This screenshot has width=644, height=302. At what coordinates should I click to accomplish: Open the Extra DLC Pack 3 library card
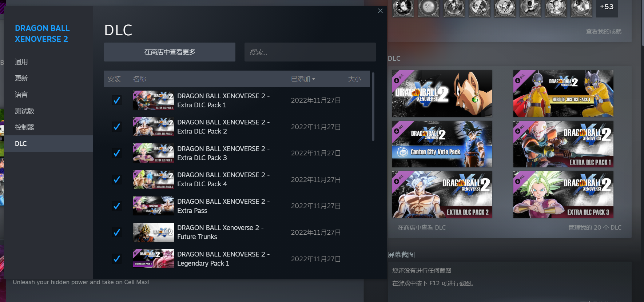point(563,195)
